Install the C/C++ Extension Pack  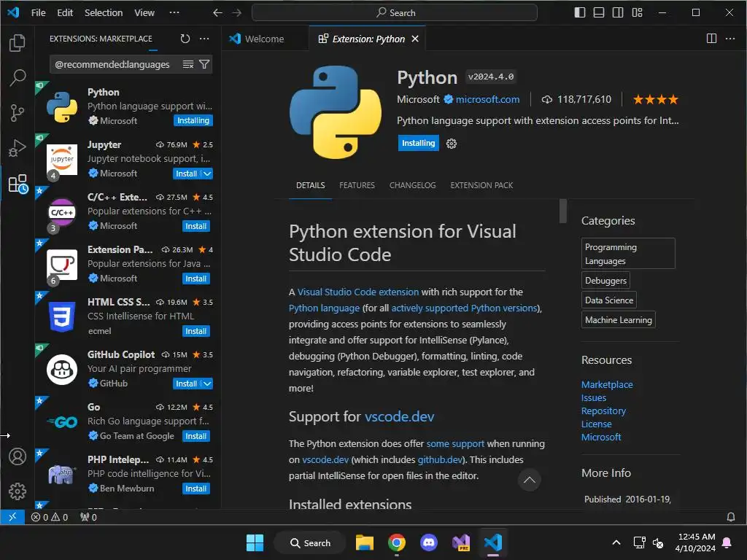196,226
